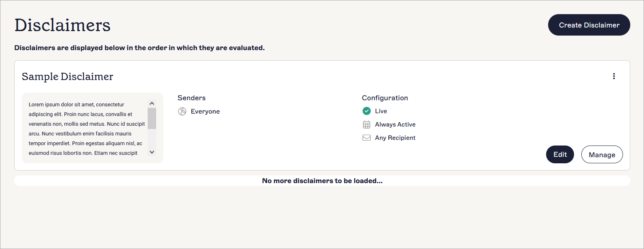644x249 pixels.
Task: Select the calendar icon beside Always Active
Action: [x=366, y=124]
